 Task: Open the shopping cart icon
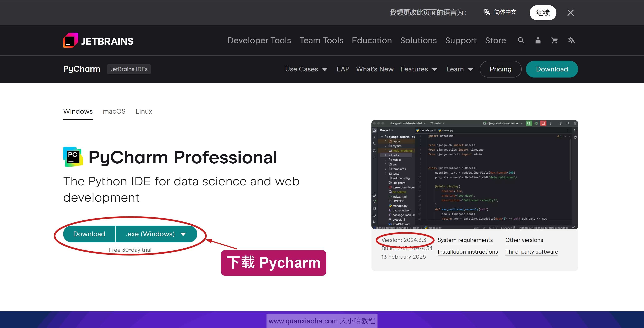(555, 40)
